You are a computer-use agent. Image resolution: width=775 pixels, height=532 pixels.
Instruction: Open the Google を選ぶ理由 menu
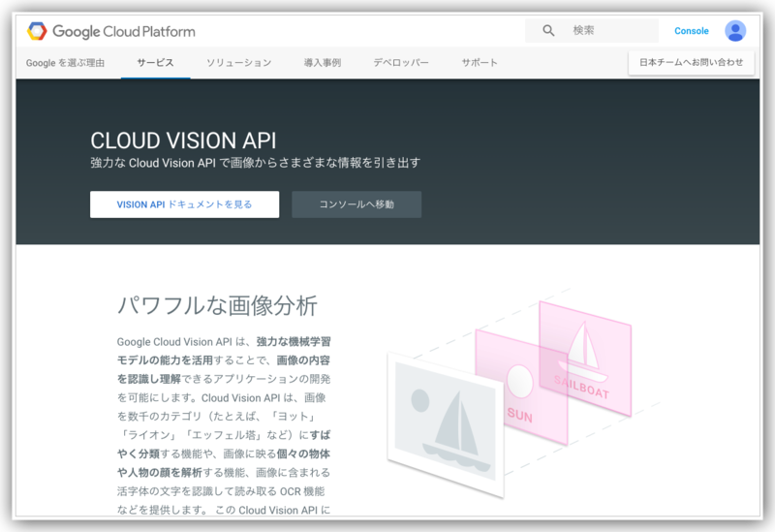65,63
